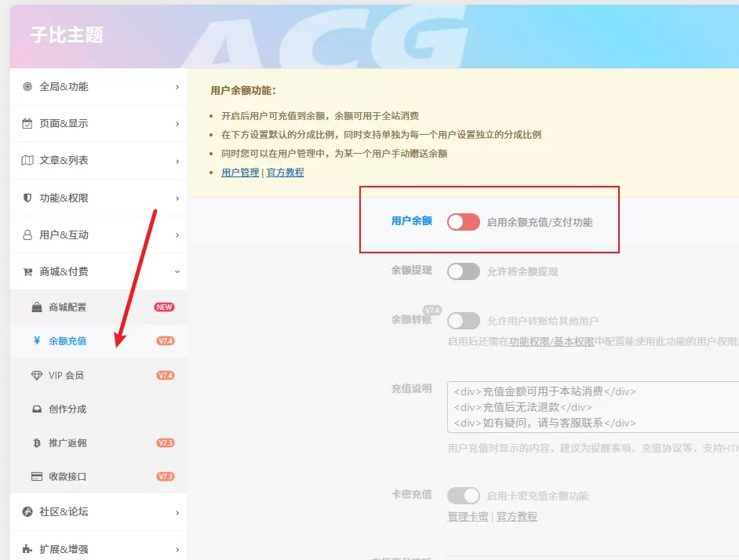Click the V7.4 badge on 余额充值
Viewport: 739px width, 560px height.
point(166,341)
